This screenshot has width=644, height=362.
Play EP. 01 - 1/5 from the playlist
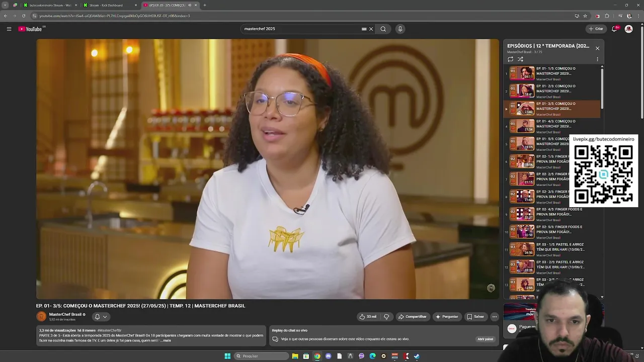point(552,73)
